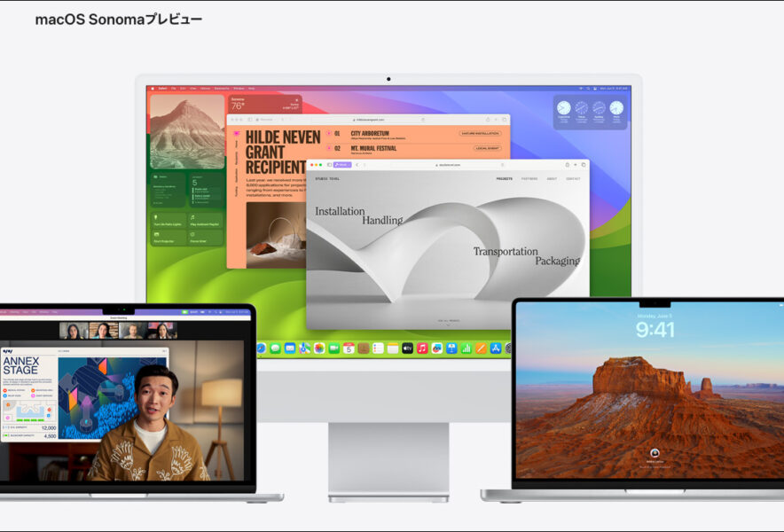The height and width of the screenshot is (532, 784).
Task: Click Apple menu on the iMac menu bar
Action: pyautogui.click(x=153, y=89)
